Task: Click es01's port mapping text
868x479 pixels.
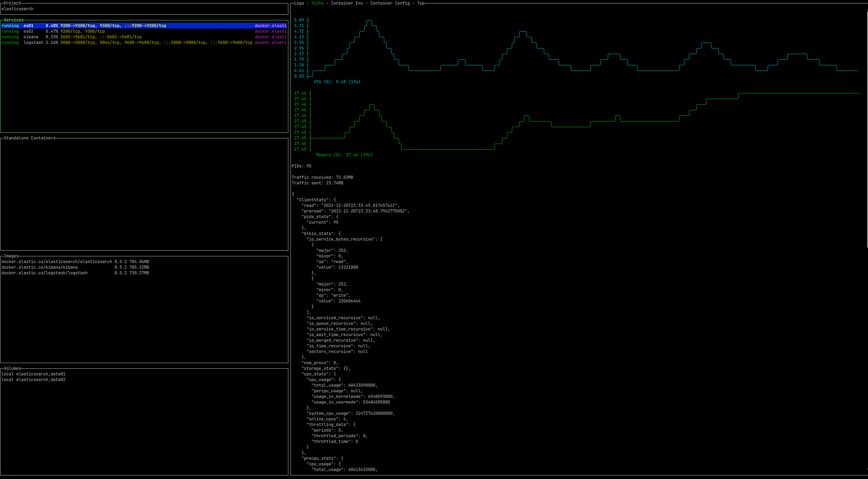Action: click(113, 26)
